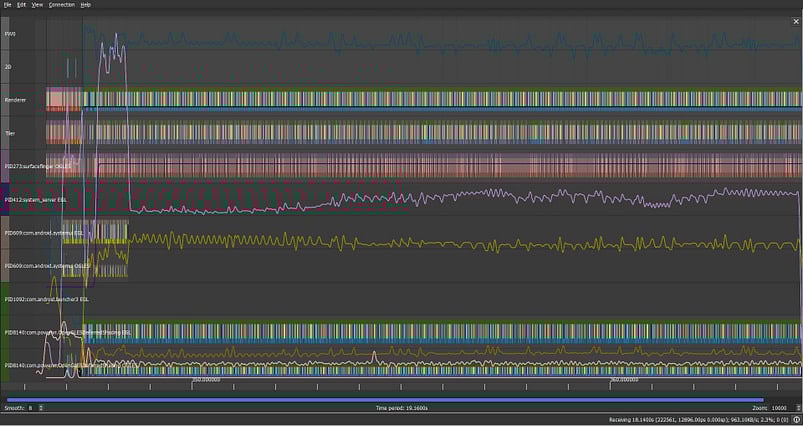803x426 pixels.
Task: Open the View menu
Action: tap(37, 5)
